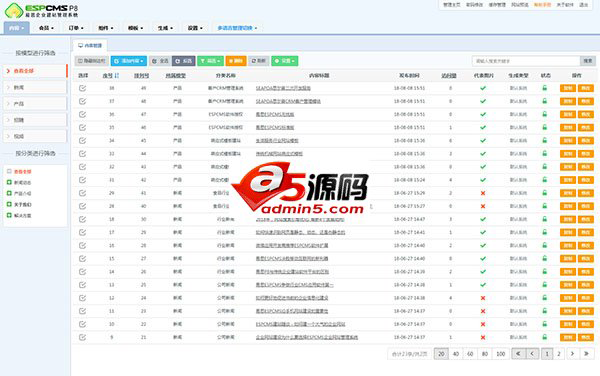
Task: Focus the keyword search input field
Action: tap(526, 61)
